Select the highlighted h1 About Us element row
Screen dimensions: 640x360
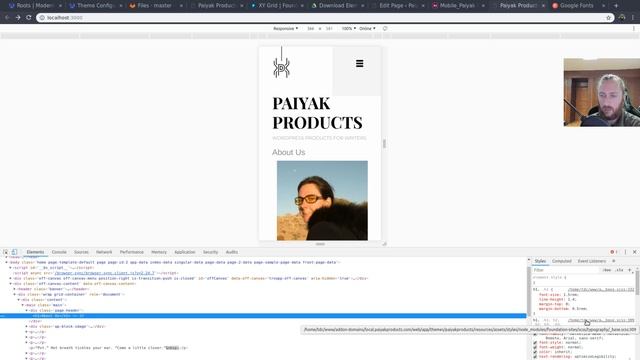click(x=263, y=316)
